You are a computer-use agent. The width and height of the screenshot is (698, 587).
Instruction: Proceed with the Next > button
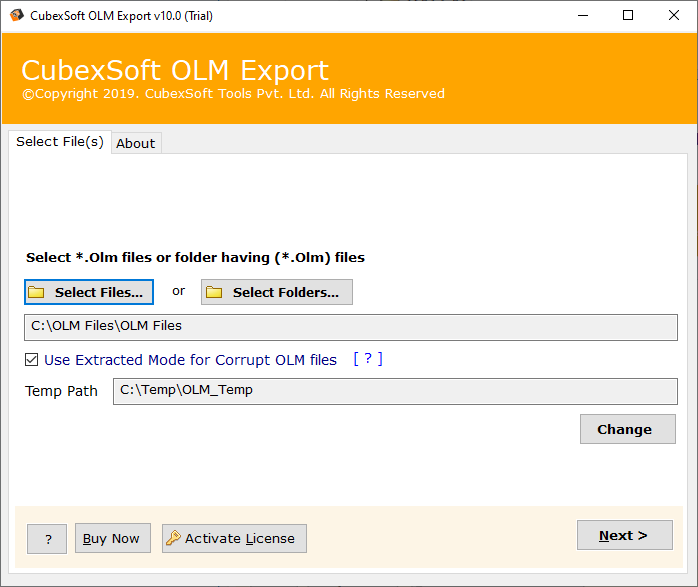click(624, 535)
